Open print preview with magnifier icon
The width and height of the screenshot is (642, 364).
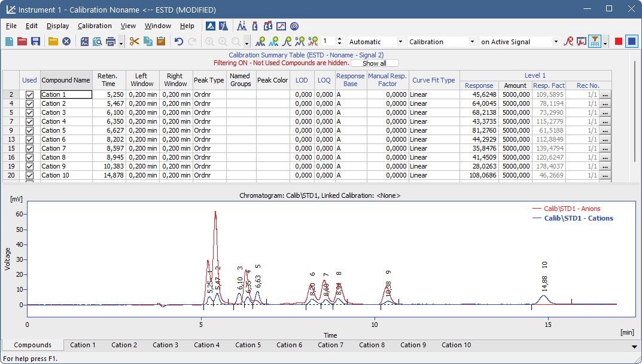coord(98,41)
